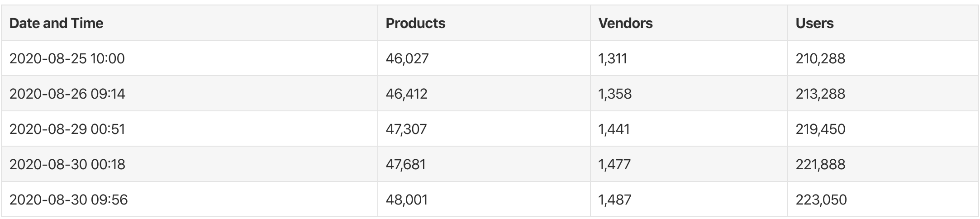Click the users value 210,288
Image resolution: width=980 pixels, height=219 pixels.
coord(820,58)
